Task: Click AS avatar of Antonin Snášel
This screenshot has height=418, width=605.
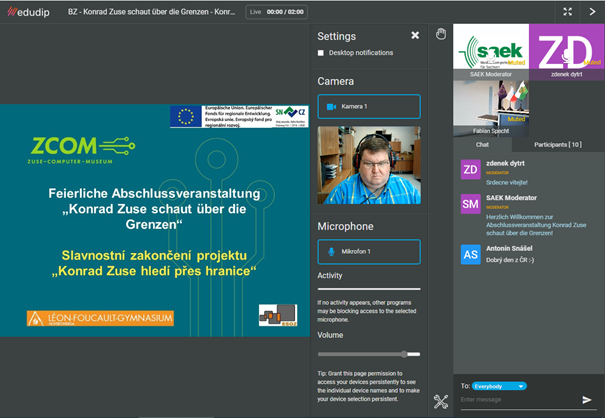Action: [471, 254]
